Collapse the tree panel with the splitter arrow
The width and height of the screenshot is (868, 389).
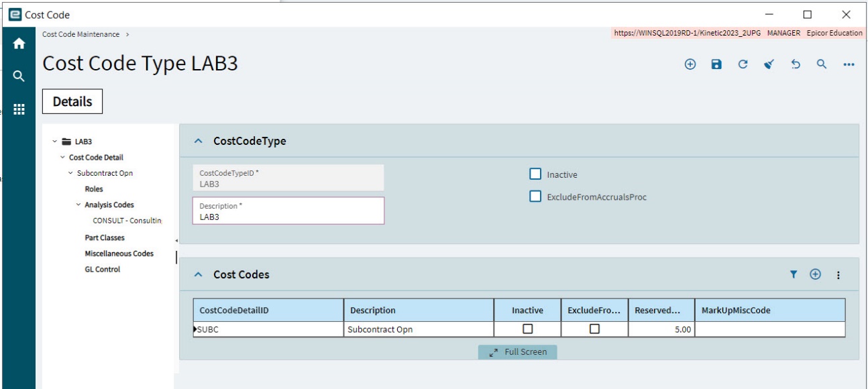coord(176,241)
